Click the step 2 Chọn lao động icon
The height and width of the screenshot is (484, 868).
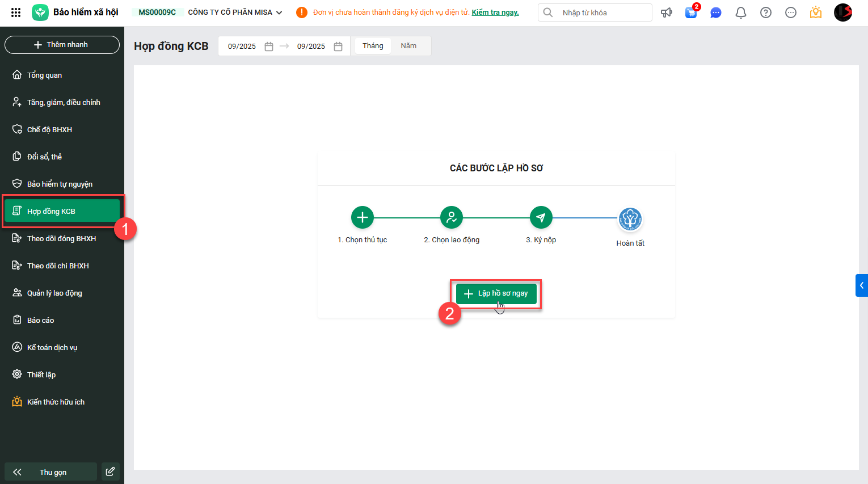[452, 217]
